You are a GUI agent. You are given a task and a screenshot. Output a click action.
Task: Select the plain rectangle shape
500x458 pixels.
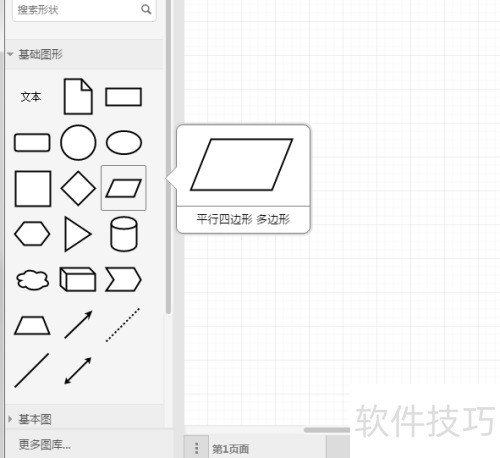pyautogui.click(x=124, y=97)
